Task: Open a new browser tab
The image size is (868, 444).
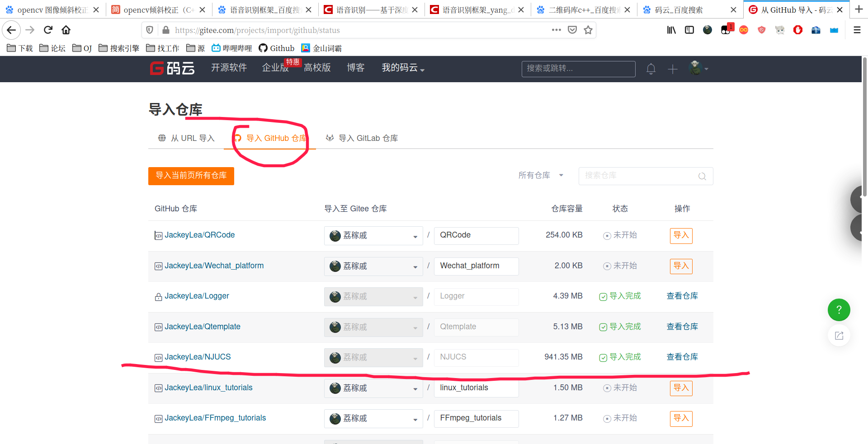Action: [859, 9]
